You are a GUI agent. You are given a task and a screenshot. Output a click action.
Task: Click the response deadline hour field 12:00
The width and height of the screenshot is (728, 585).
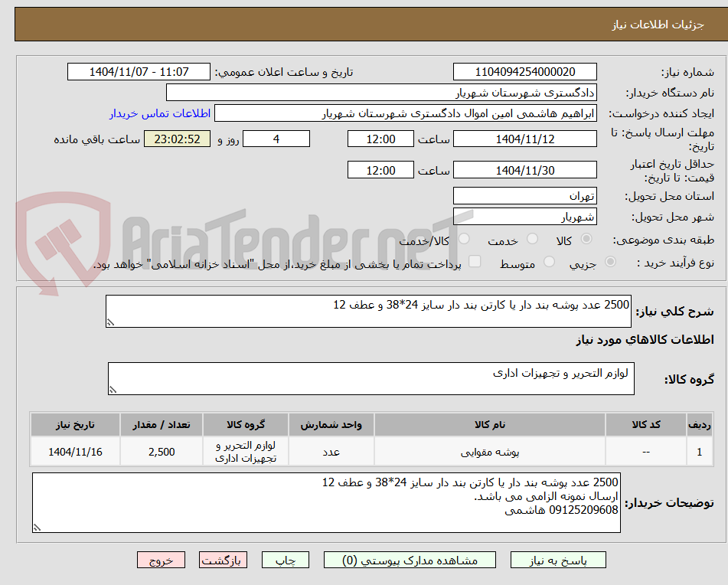coord(380,139)
